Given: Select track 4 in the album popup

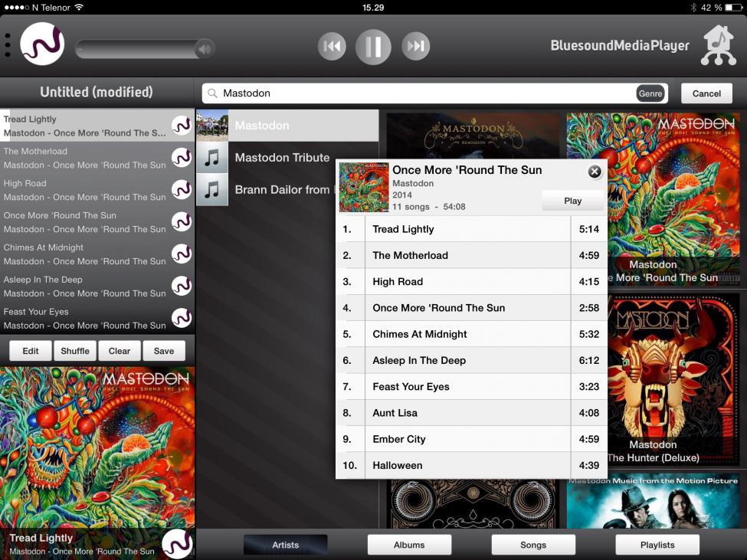Looking at the screenshot, I should click(472, 308).
